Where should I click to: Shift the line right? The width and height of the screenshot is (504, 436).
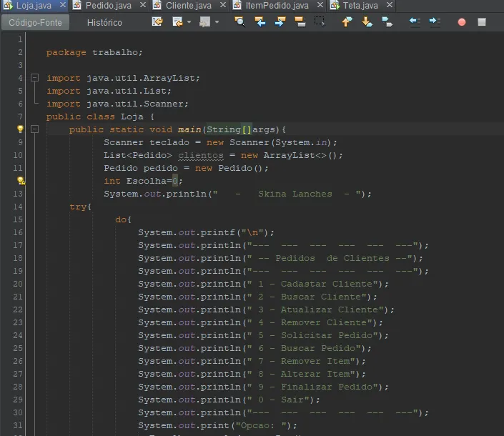(434, 22)
